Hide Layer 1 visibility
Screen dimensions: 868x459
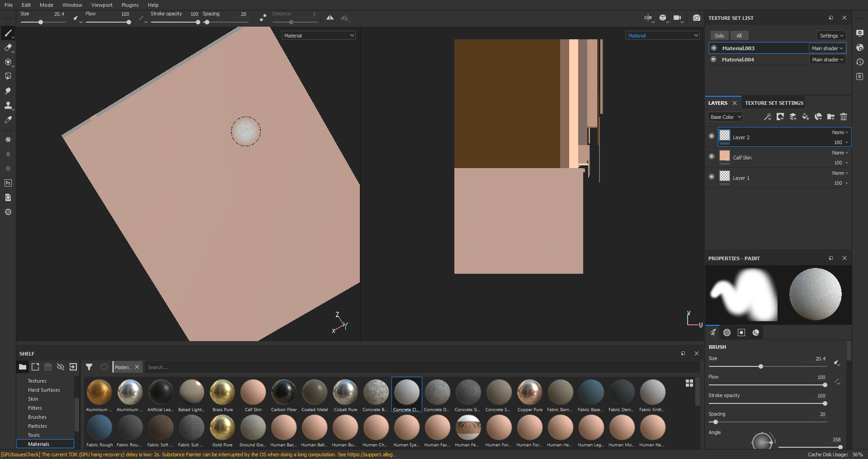tap(712, 177)
